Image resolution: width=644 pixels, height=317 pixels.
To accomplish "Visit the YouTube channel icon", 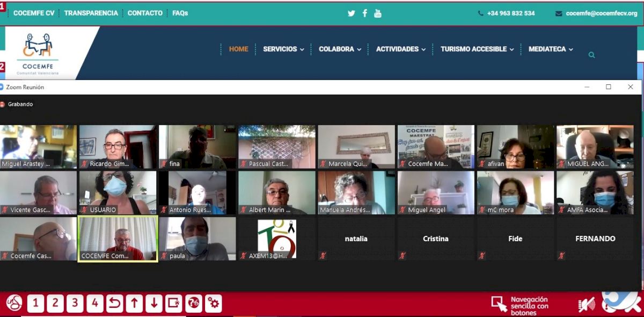I will click(378, 13).
